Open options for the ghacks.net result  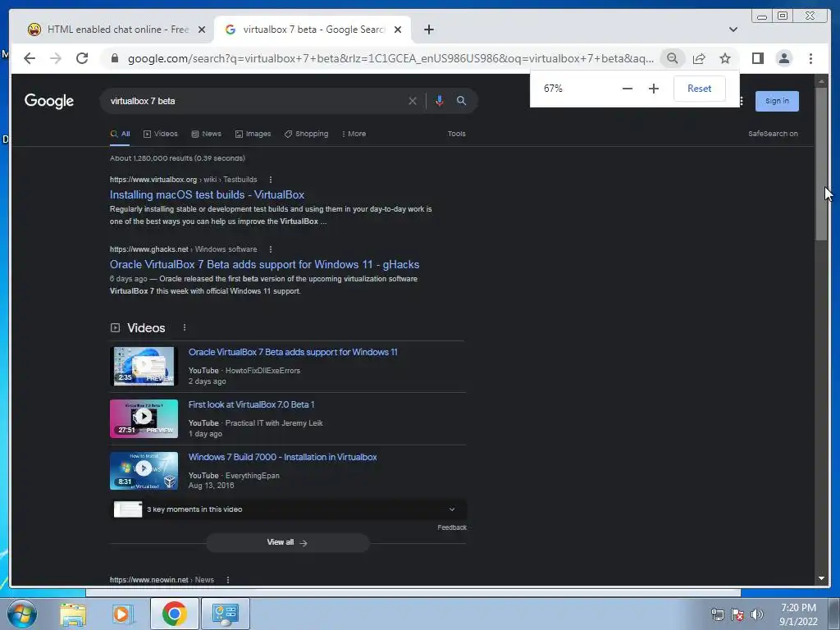(271, 249)
